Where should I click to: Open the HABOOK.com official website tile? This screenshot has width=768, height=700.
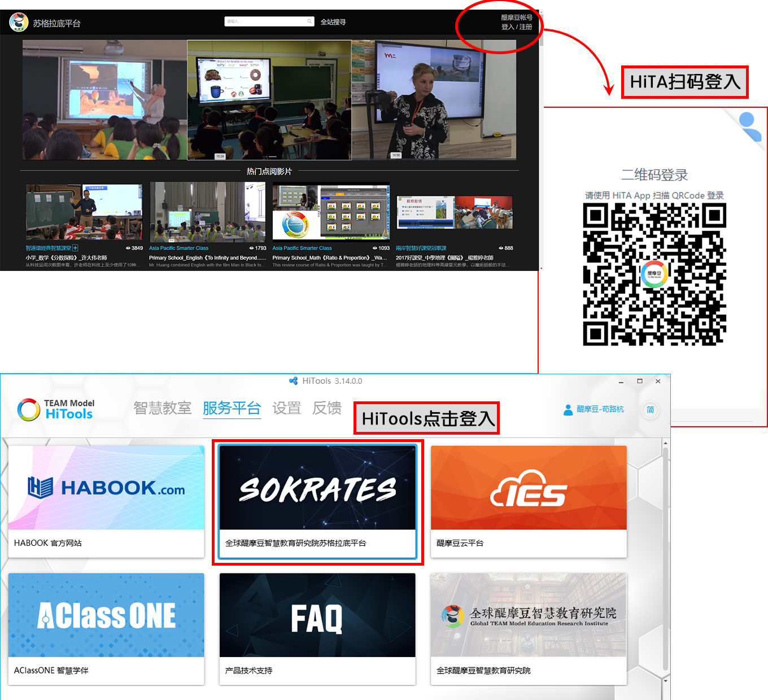106,501
